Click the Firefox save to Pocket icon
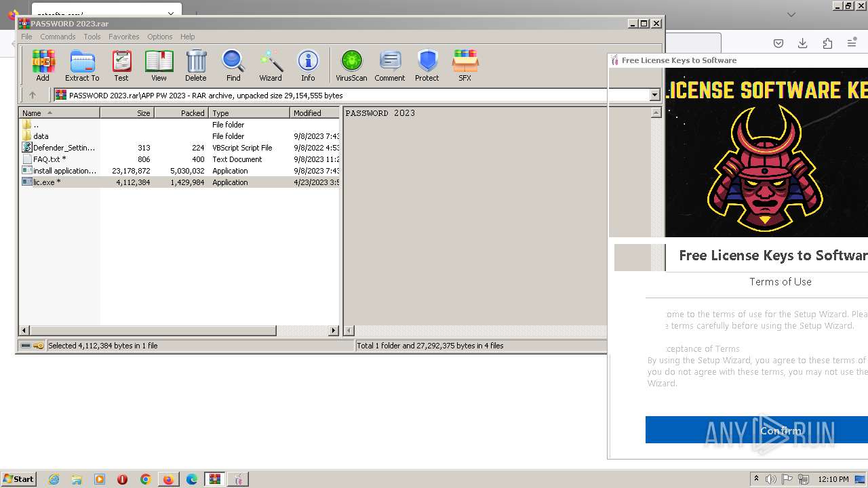Screen dimensions: 868x488 778,43
